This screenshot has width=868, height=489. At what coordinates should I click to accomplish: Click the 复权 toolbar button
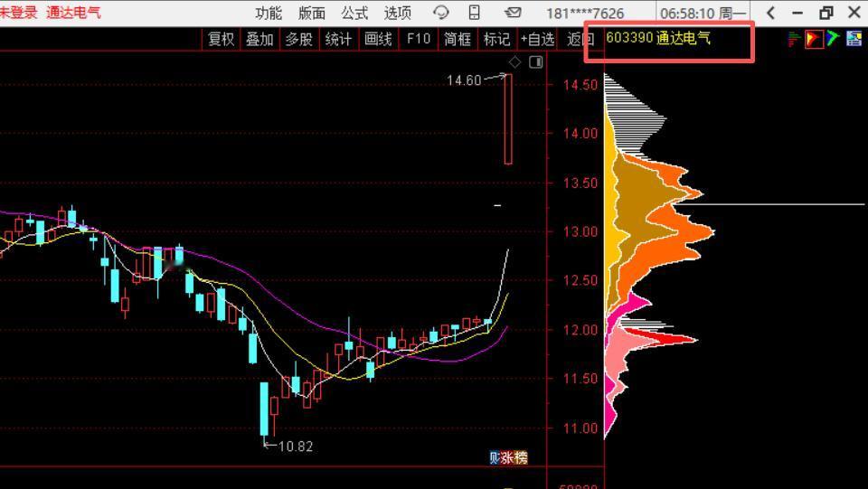(221, 39)
